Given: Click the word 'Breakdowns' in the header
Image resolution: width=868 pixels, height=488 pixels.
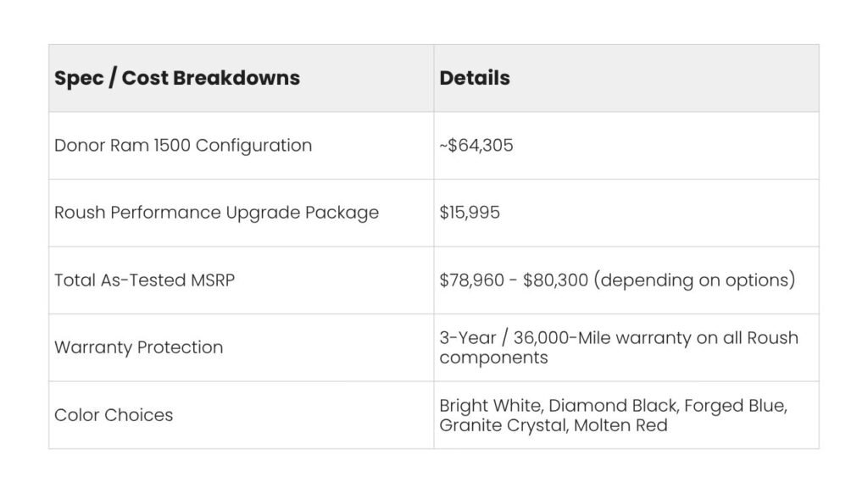Looking at the screenshot, I should click(236, 78).
